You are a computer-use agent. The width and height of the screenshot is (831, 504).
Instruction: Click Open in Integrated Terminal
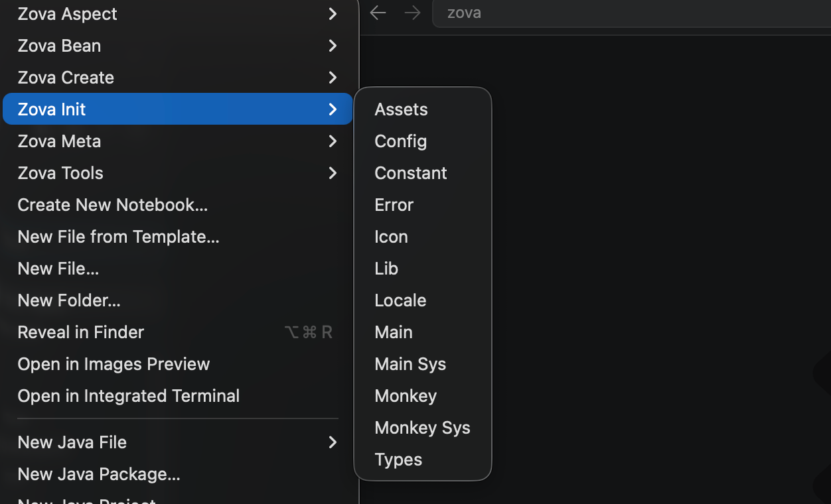129,396
